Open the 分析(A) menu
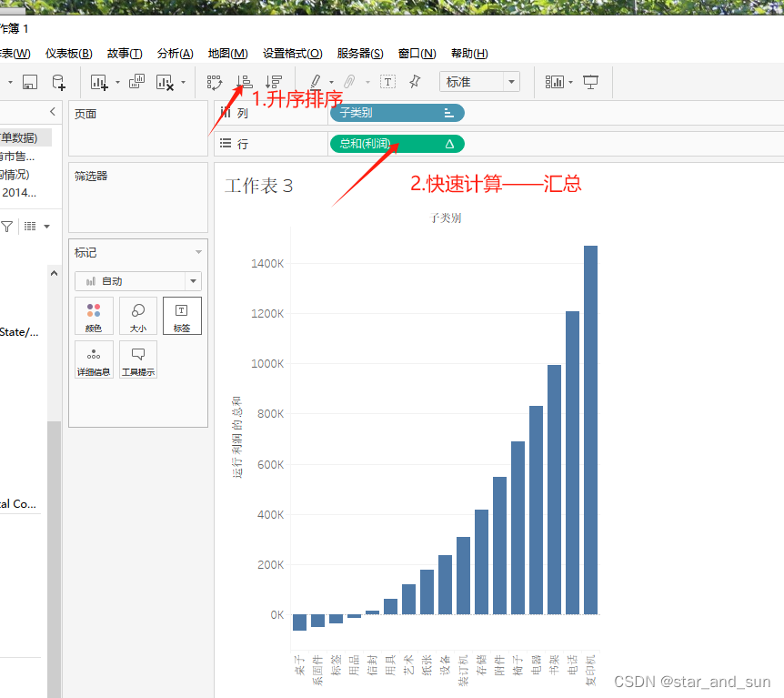This screenshot has height=698, width=784. click(x=175, y=54)
